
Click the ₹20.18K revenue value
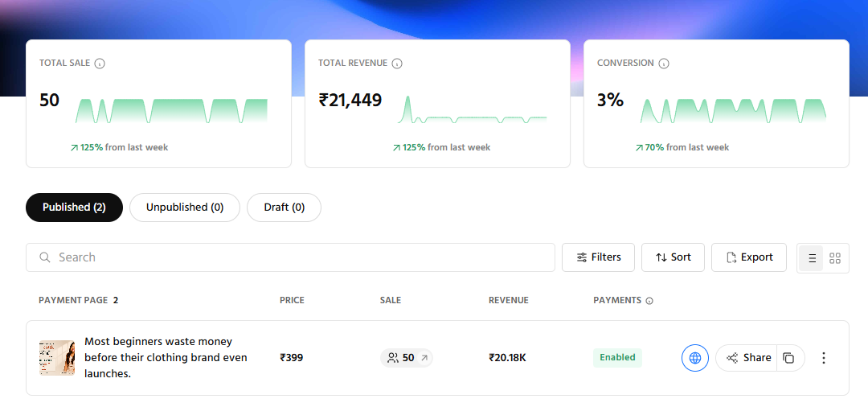coord(507,357)
